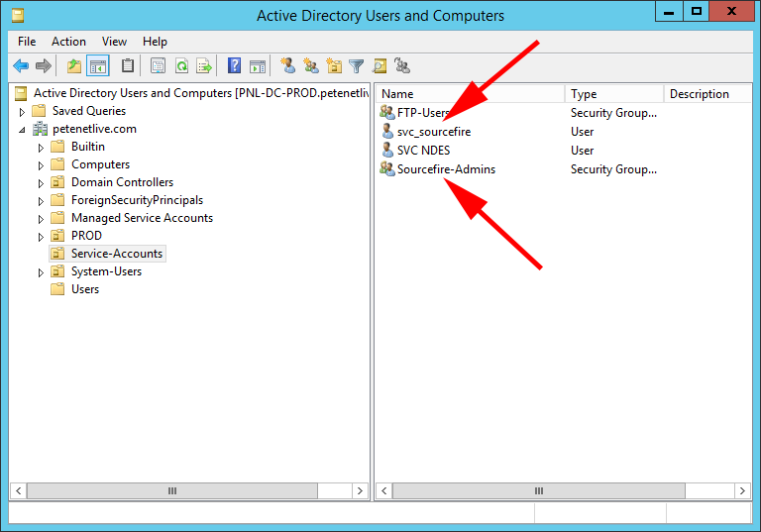This screenshot has width=761, height=532.
Task: Create a new user with toolbar icon
Action: tap(287, 65)
